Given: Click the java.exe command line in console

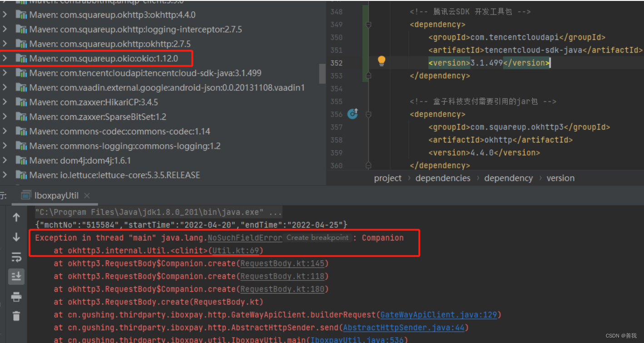Looking at the screenshot, I should (159, 212).
